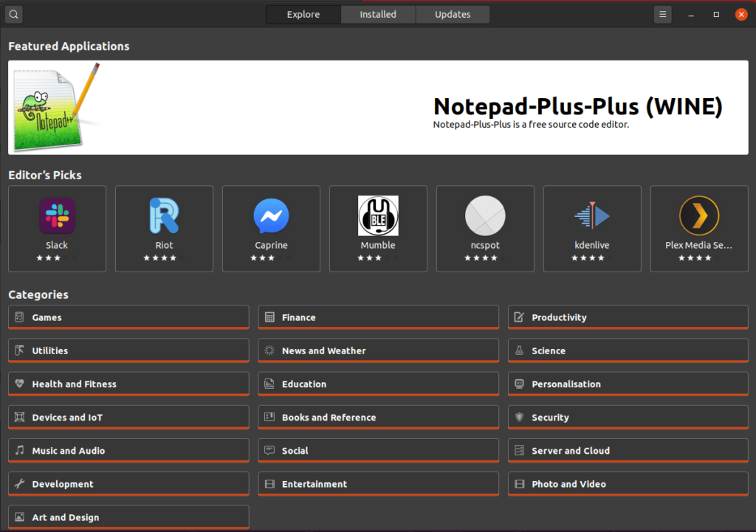
Task: Open the Games category
Action: point(128,317)
